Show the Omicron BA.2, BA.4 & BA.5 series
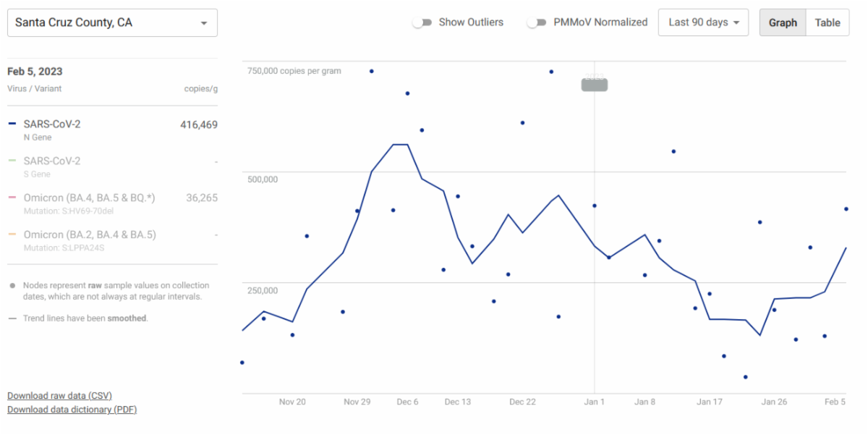 pyautogui.click(x=90, y=235)
